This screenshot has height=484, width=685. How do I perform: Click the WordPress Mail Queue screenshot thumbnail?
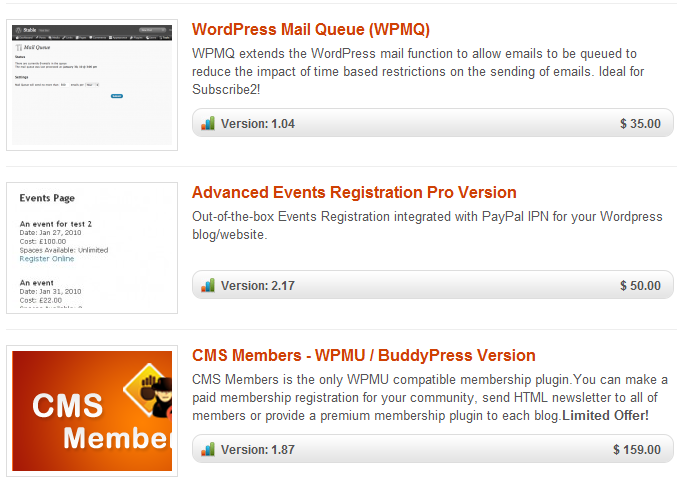point(92,85)
